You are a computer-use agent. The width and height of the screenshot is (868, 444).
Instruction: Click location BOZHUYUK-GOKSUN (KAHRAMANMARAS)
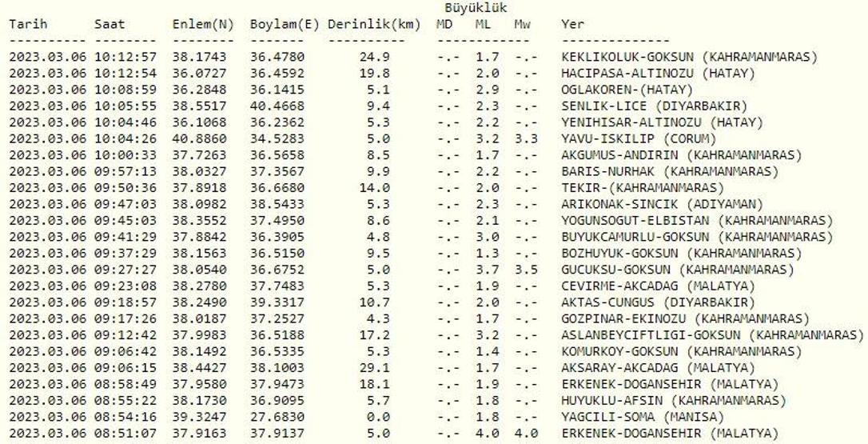pyautogui.click(x=682, y=253)
